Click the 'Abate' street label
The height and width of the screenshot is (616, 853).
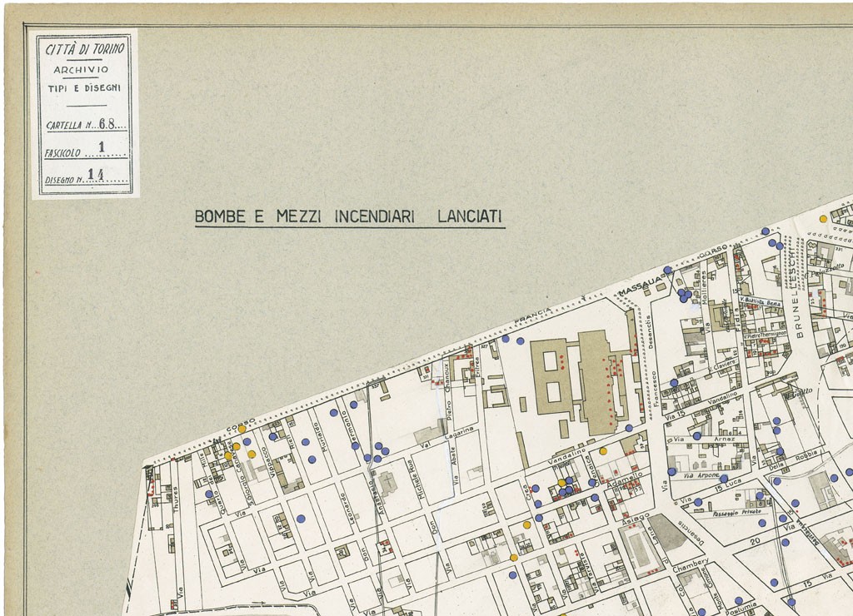[x=453, y=455]
